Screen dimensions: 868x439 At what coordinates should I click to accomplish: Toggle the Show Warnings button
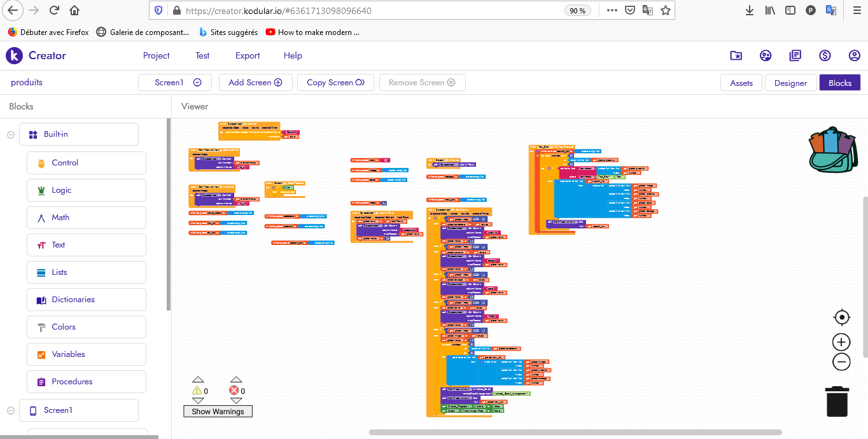(x=218, y=412)
